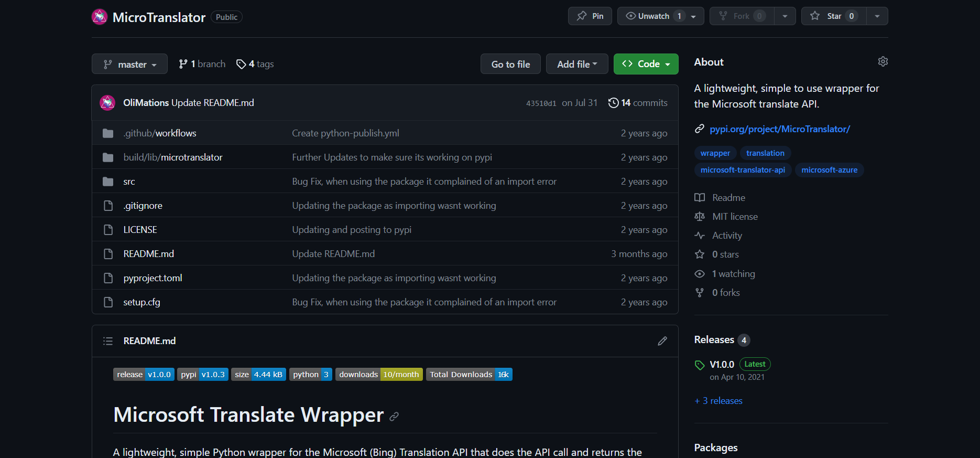The height and width of the screenshot is (458, 980).
Task: Star the MicroTranslator repository
Action: click(834, 16)
